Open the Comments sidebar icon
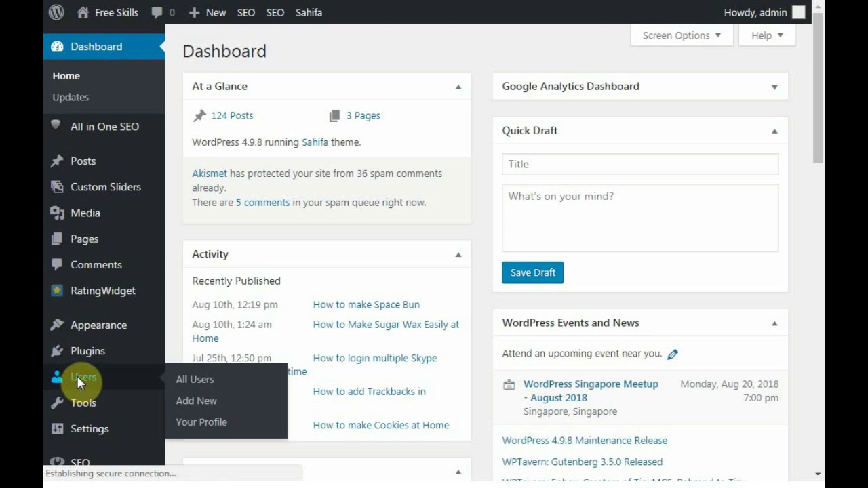The image size is (868, 488). coord(57,265)
